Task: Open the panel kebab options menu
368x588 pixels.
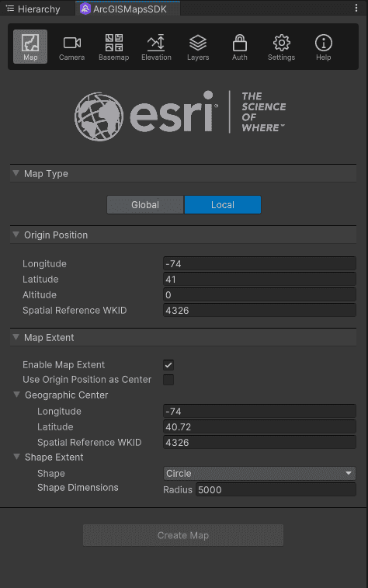Action: (356, 8)
